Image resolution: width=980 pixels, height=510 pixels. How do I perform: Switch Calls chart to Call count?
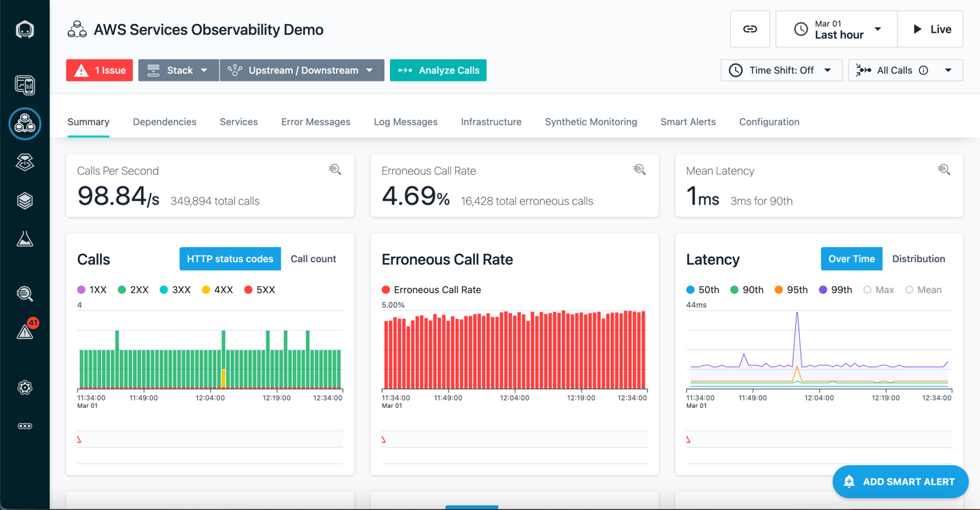point(313,259)
